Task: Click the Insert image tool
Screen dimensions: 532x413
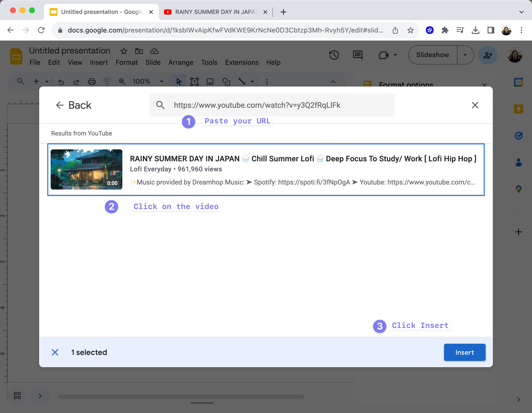Action: click(210, 82)
